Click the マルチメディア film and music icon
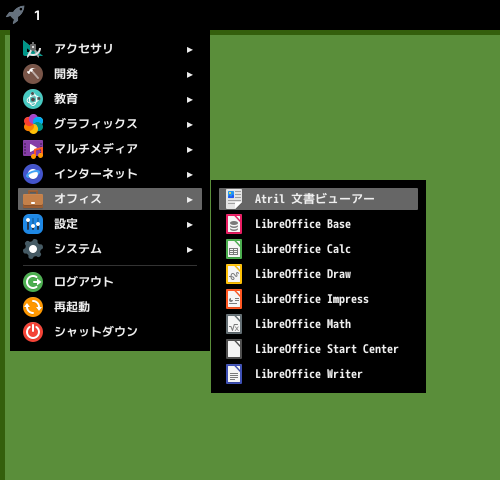Image resolution: width=500 pixels, height=480 pixels. [x=33, y=149]
